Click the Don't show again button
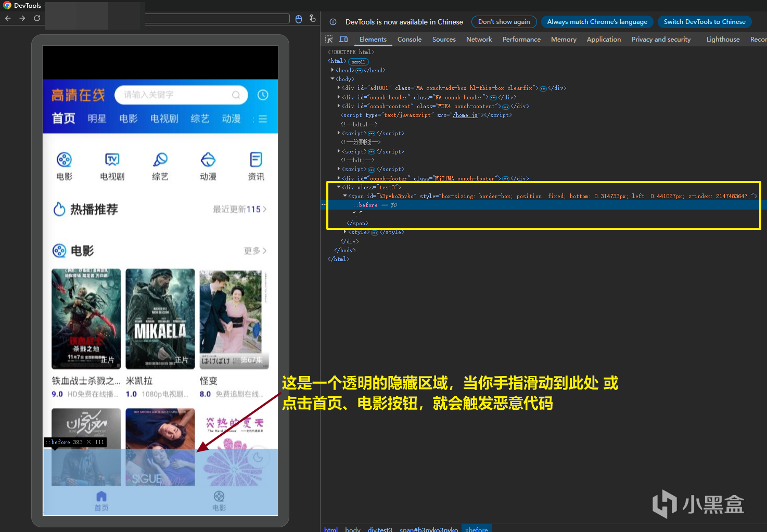This screenshot has width=767, height=532. point(504,22)
